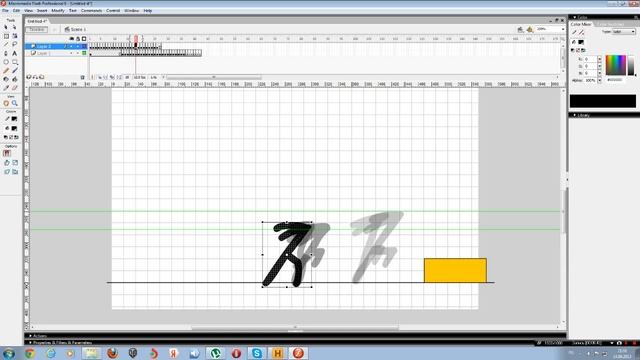Select the Ink Bottle tool

click(x=6, y=79)
